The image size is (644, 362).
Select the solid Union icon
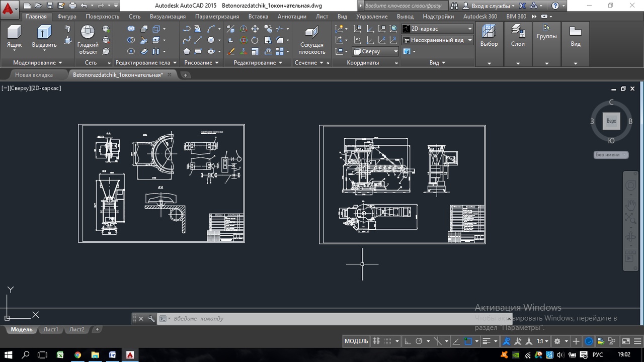point(131,29)
